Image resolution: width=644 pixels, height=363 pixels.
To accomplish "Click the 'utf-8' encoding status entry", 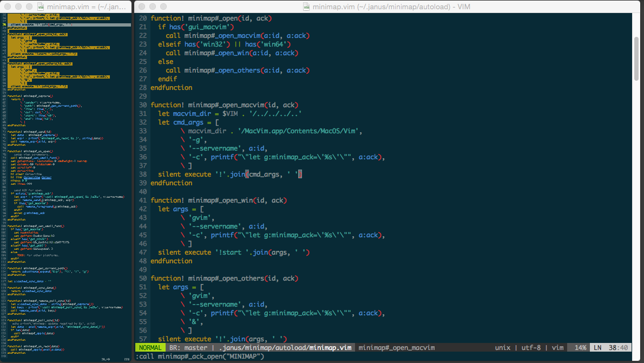I will point(531,348).
